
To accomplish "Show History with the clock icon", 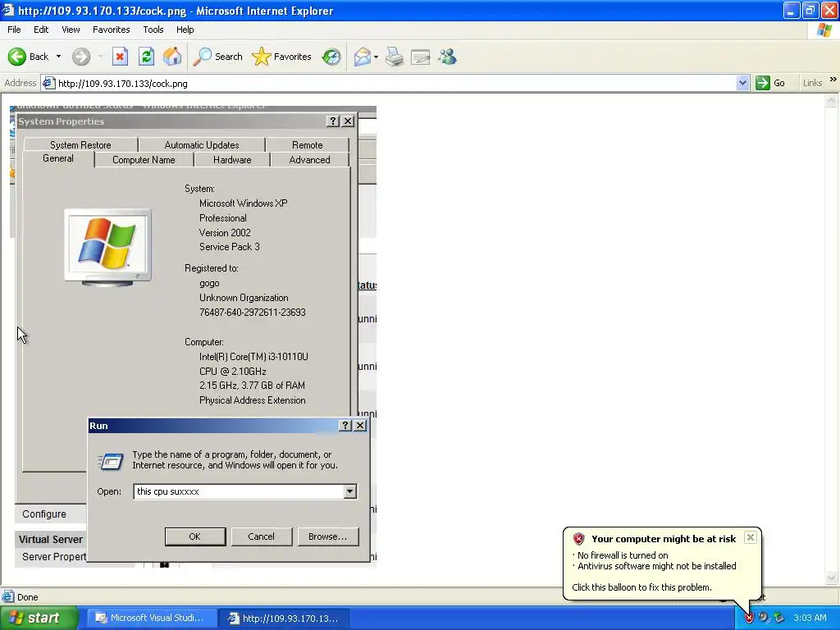I will point(331,57).
